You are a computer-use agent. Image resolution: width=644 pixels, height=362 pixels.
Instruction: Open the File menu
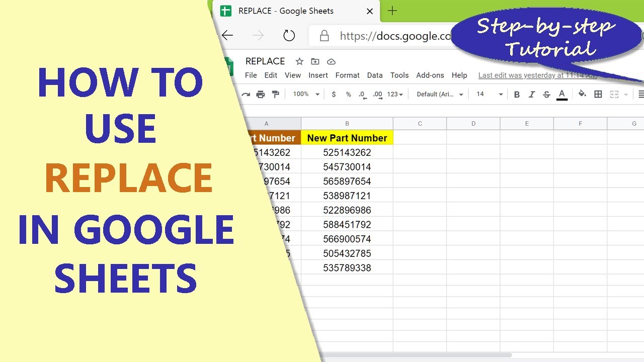click(x=251, y=75)
